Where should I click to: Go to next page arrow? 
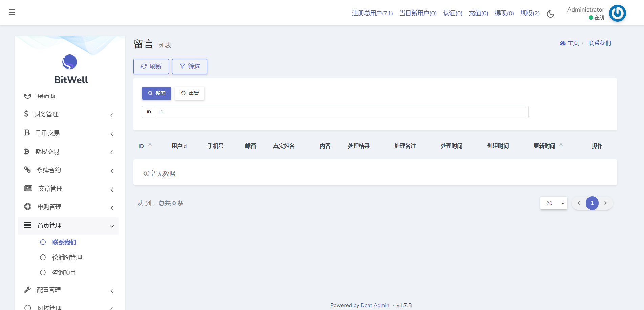(605, 203)
